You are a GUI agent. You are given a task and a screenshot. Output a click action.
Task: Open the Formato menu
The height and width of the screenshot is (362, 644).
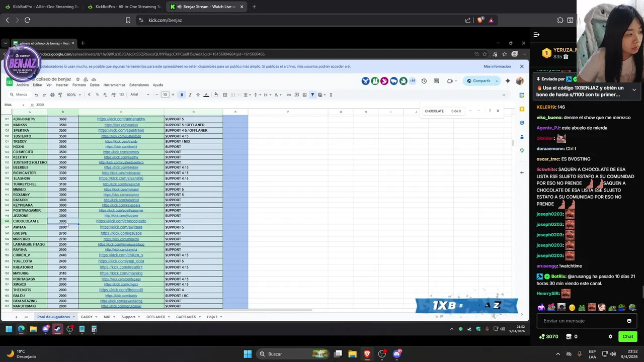click(79, 85)
